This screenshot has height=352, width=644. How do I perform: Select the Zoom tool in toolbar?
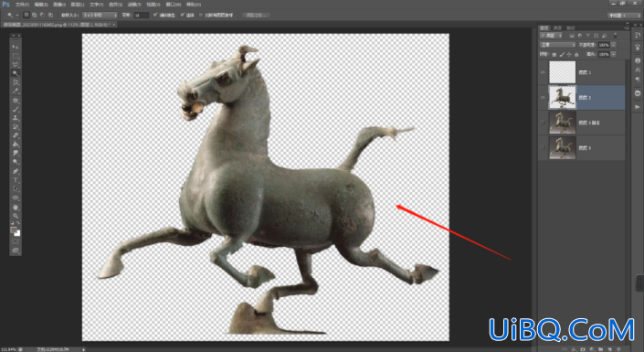[16, 216]
